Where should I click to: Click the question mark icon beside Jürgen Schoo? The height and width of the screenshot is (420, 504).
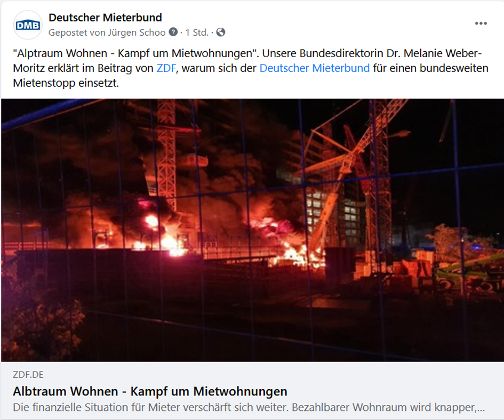[173, 32]
